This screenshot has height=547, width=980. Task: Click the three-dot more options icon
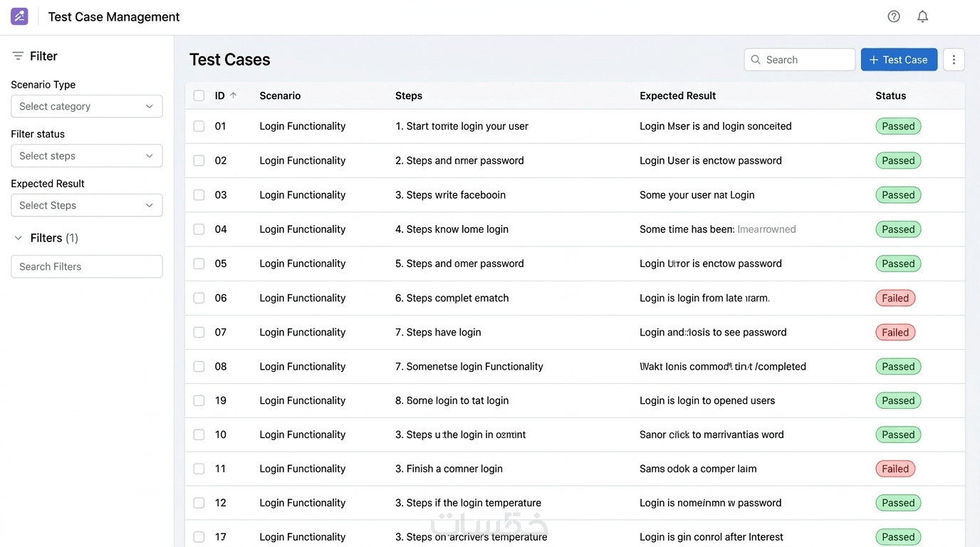[x=954, y=60]
